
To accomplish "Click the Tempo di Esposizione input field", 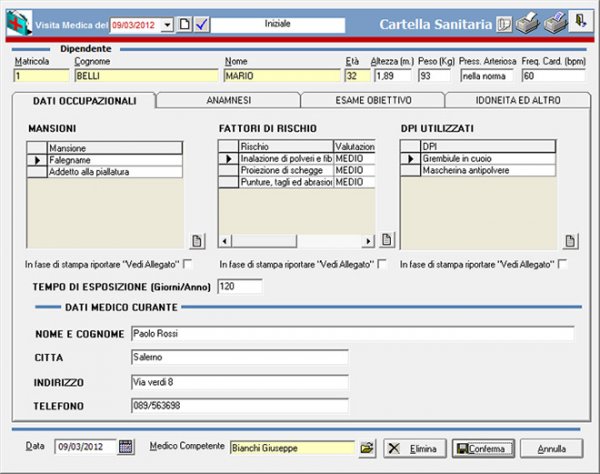I will (239, 286).
